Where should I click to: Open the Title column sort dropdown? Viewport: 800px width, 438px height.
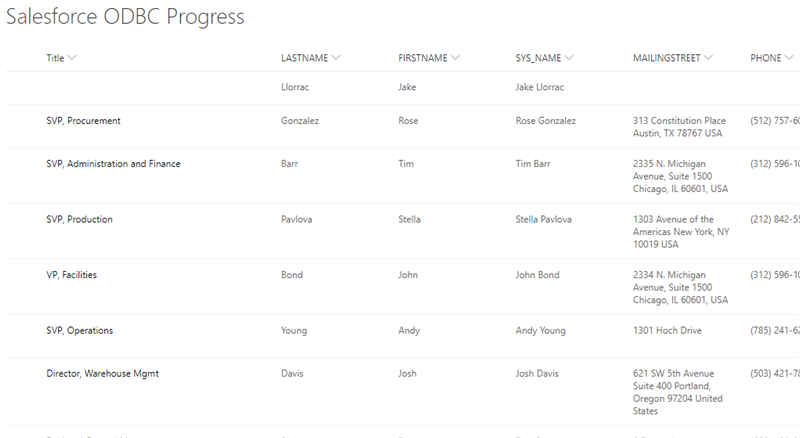[x=72, y=58]
